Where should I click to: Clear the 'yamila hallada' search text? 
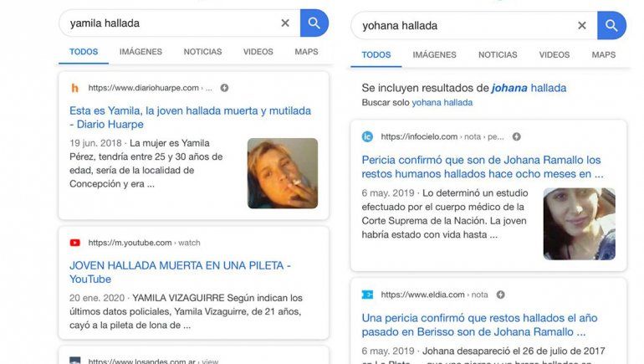(x=285, y=23)
